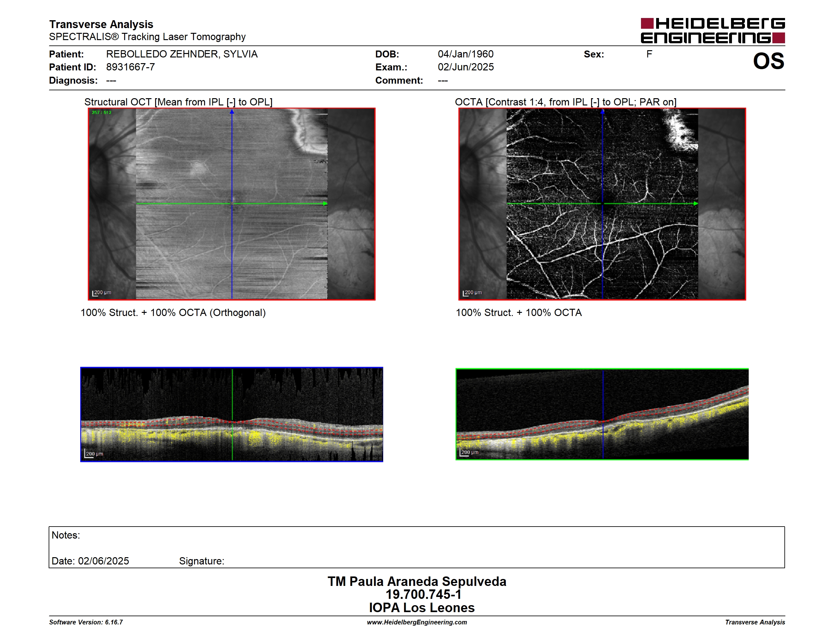
Task: Click the blue arrowhead atop the Structural OCT image
Action: 232,112
